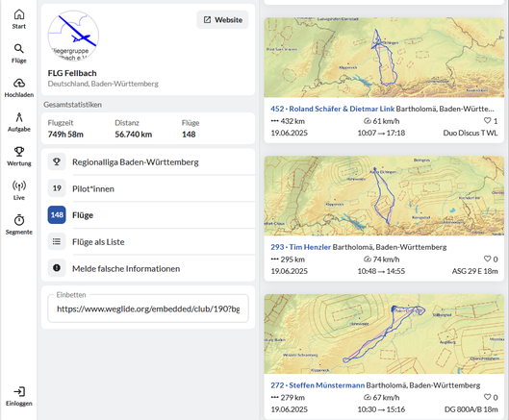The image size is (509, 420).
Task: Open the Hochladen cloud upload icon
Action: 19,83
